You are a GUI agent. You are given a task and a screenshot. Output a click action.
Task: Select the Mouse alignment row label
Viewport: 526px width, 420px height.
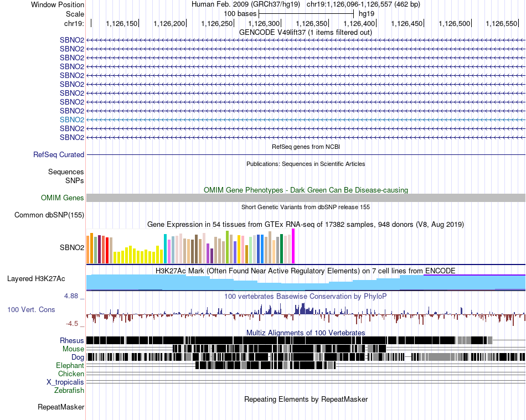(x=73, y=349)
